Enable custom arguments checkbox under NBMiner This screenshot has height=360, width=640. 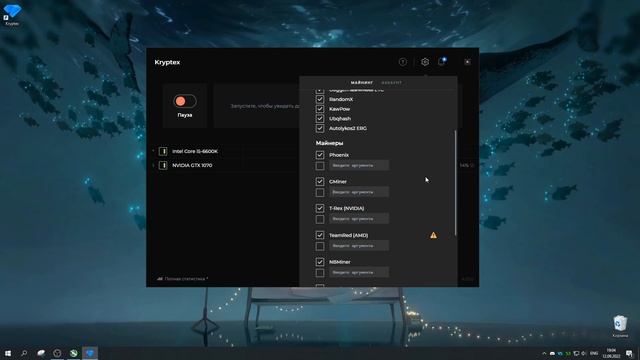pos(320,273)
